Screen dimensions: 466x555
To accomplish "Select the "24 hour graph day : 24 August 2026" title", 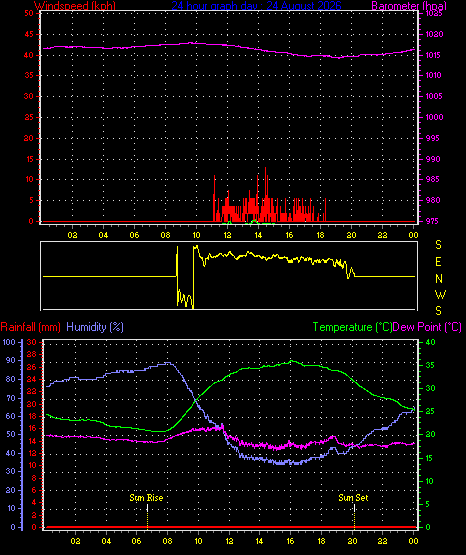I will tap(257, 6).
